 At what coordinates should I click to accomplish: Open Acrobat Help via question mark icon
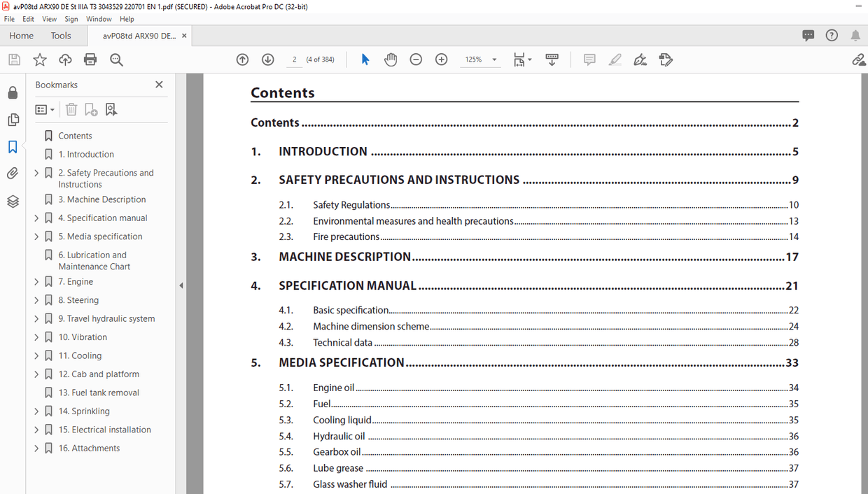[831, 35]
